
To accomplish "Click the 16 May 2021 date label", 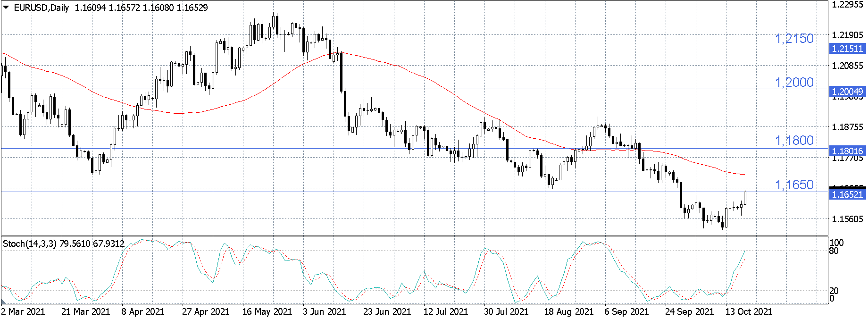I will coord(267,311).
